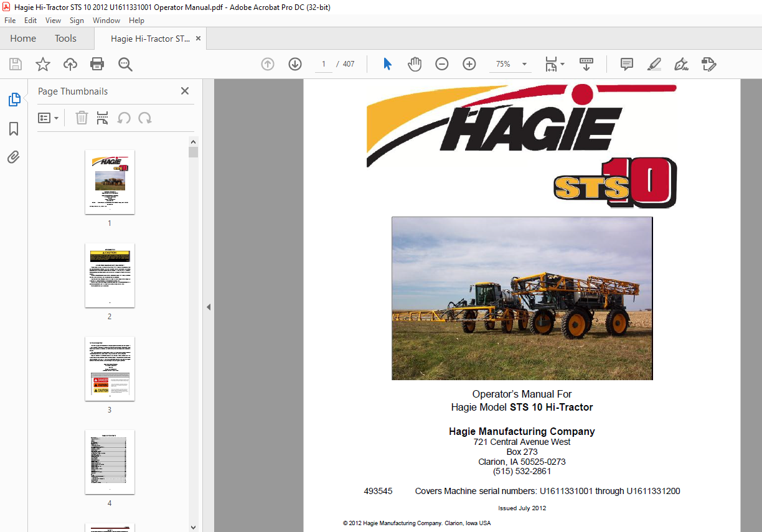The width and height of the screenshot is (762, 532).
Task: Open the zoom percentage dropdown arrow
Action: tap(524, 64)
